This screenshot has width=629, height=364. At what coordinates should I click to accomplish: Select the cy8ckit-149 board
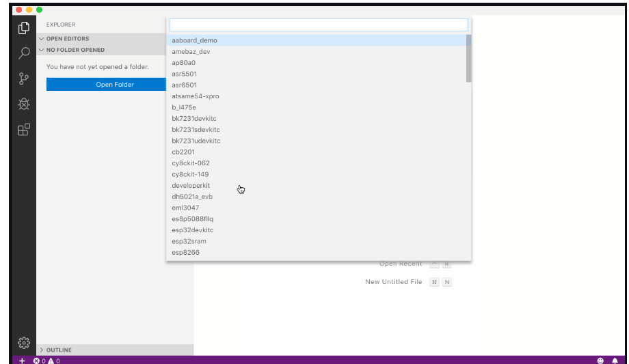coord(316,174)
